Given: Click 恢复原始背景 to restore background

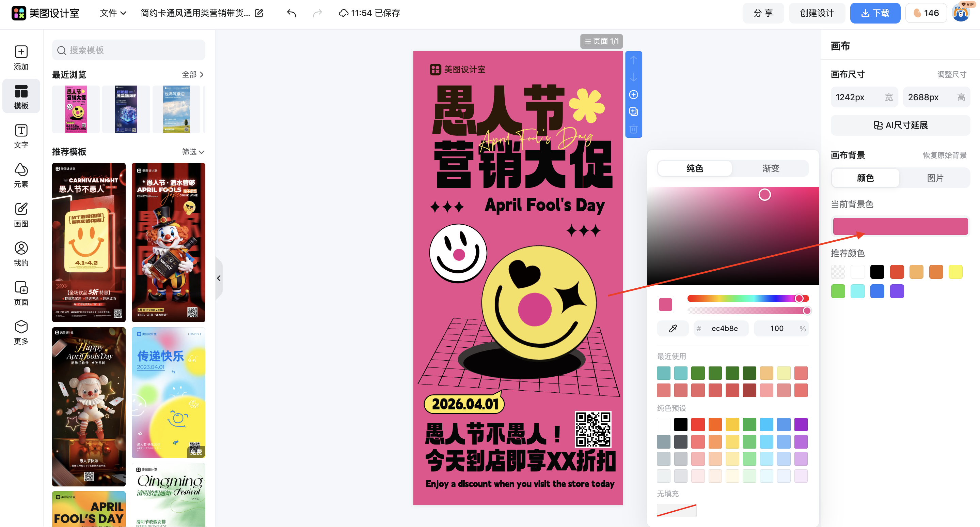Looking at the screenshot, I should pos(945,155).
